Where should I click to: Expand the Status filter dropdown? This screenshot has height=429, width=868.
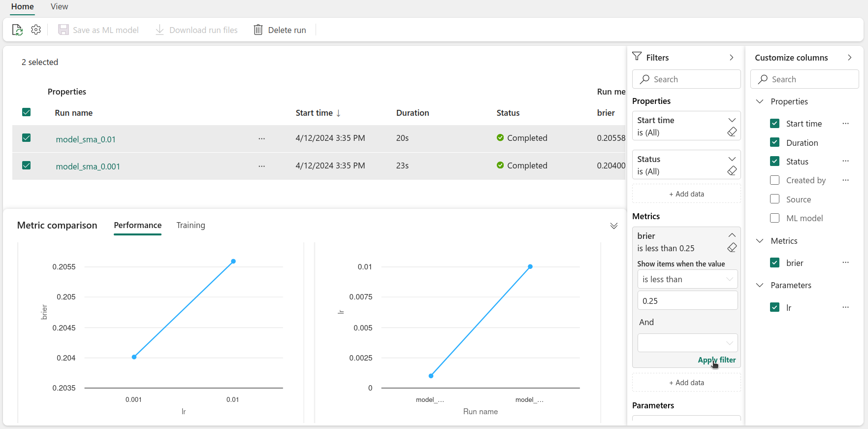[x=732, y=159]
